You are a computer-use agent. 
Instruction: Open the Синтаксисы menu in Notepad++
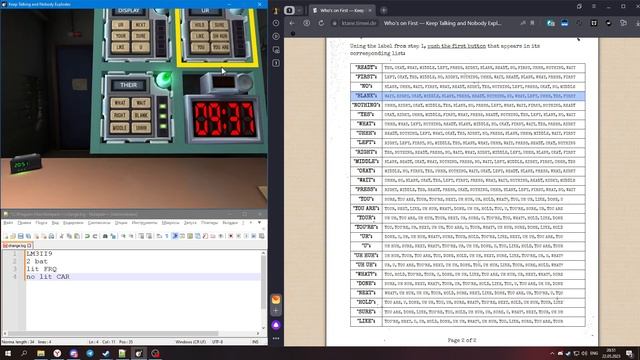click(x=99, y=223)
